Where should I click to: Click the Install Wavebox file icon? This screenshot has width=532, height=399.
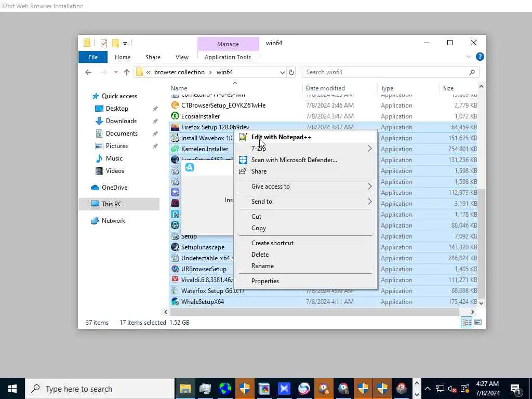pos(175,138)
